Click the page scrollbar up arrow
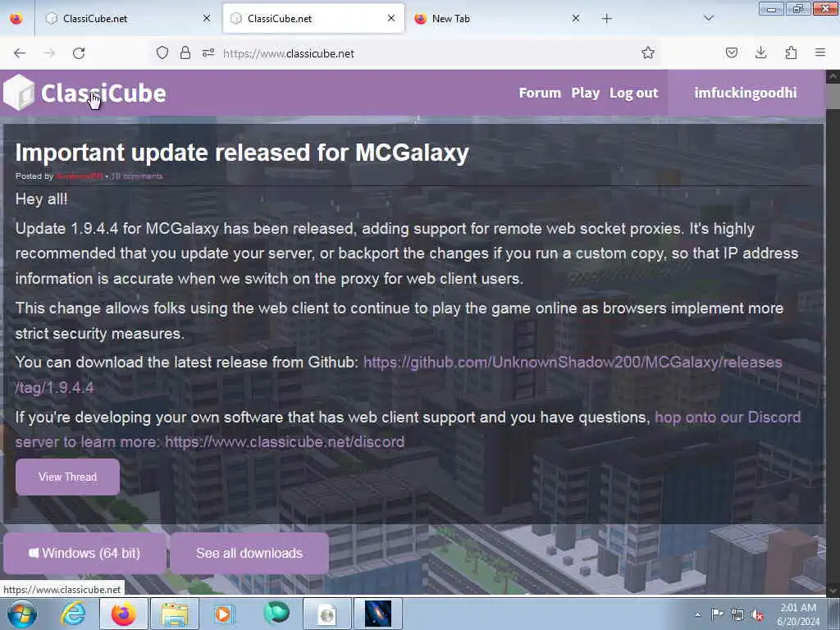Viewport: 840px width, 630px height. (833, 76)
